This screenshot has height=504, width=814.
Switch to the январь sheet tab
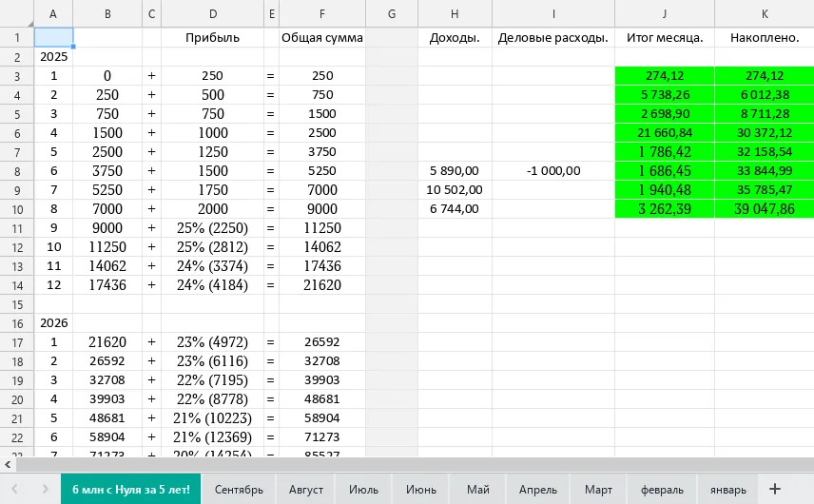click(727, 490)
